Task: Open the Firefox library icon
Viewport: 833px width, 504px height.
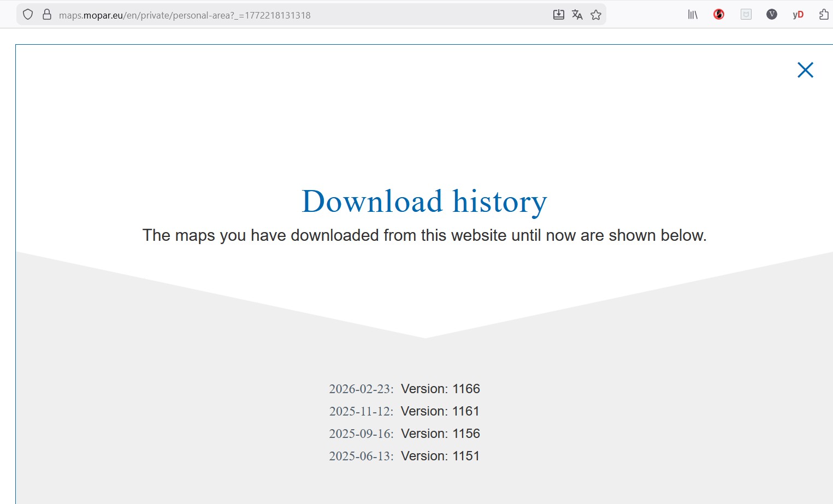Action: click(x=693, y=15)
